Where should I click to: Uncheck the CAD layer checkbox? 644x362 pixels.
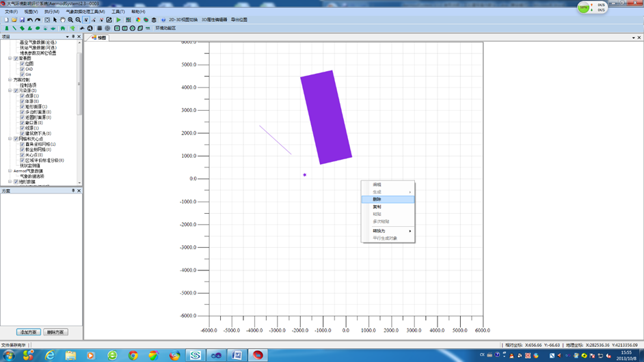pyautogui.click(x=22, y=69)
